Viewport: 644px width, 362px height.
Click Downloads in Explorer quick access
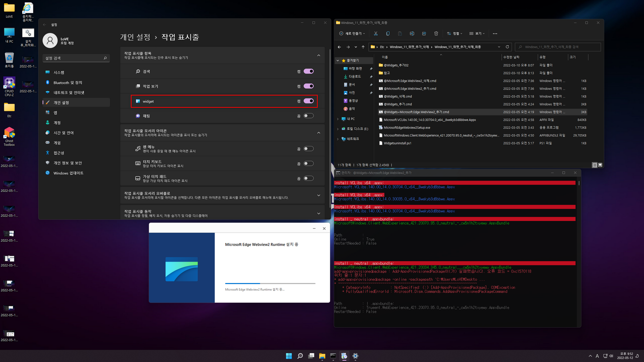click(355, 76)
